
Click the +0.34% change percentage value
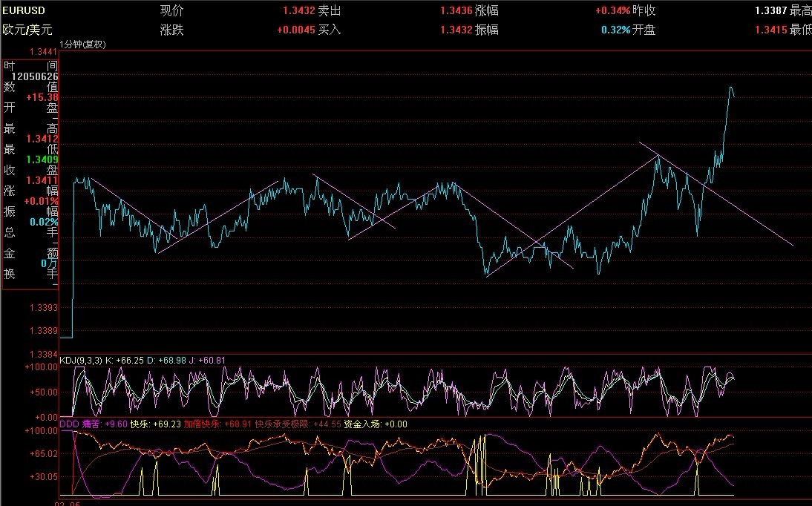pos(612,10)
